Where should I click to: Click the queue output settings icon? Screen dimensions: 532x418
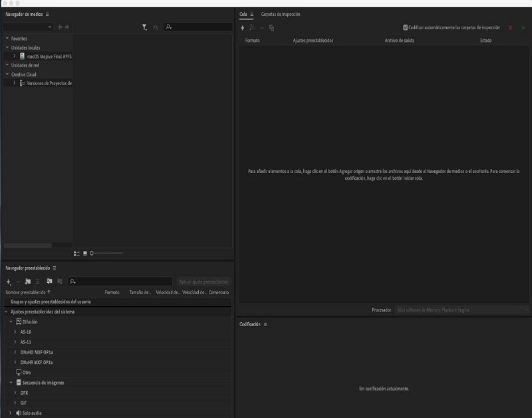pos(252,27)
